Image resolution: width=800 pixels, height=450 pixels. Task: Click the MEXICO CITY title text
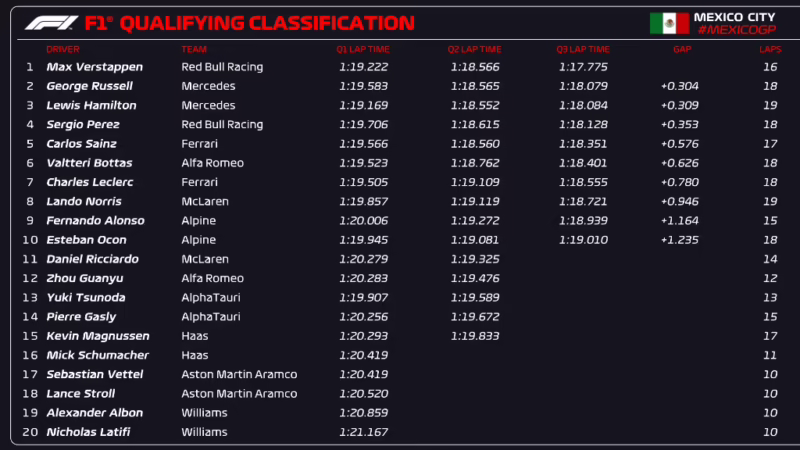click(742, 16)
